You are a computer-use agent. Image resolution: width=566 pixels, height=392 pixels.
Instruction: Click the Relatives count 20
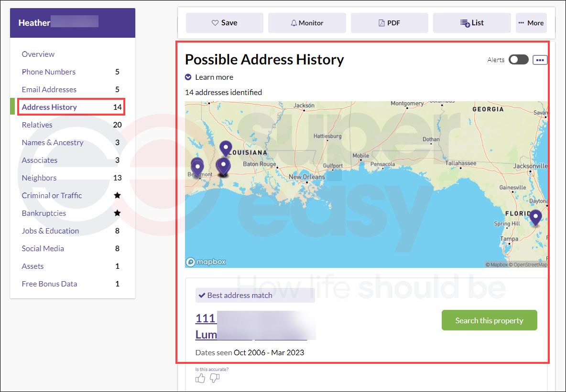[117, 125]
